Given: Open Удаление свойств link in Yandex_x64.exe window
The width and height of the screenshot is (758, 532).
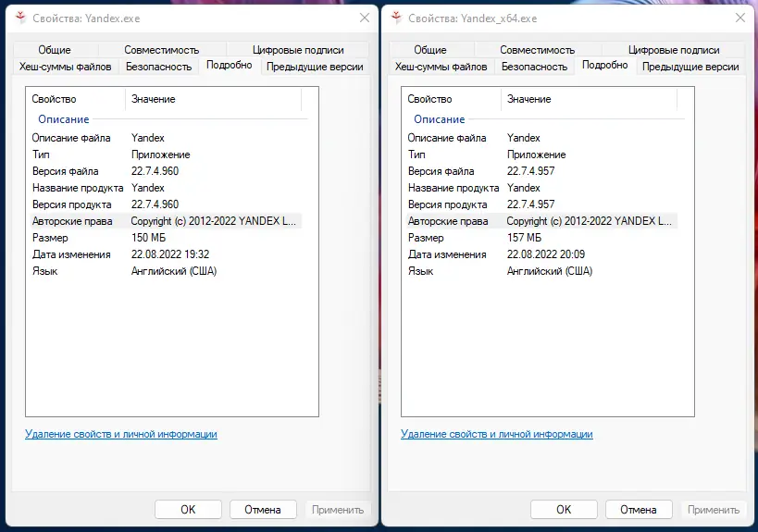Looking at the screenshot, I should tap(497, 434).
